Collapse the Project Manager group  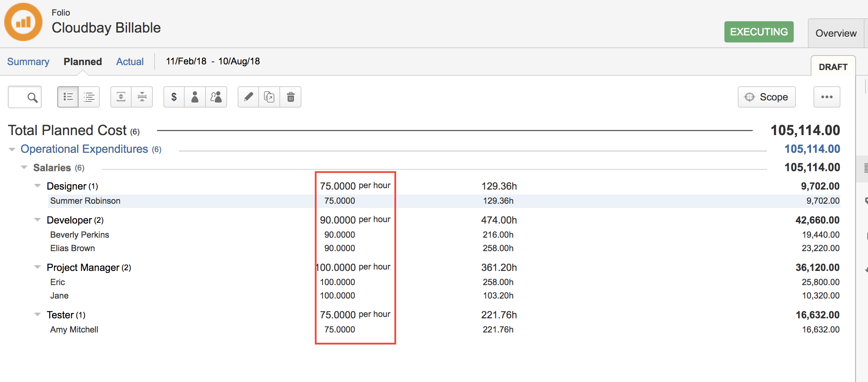(x=37, y=267)
